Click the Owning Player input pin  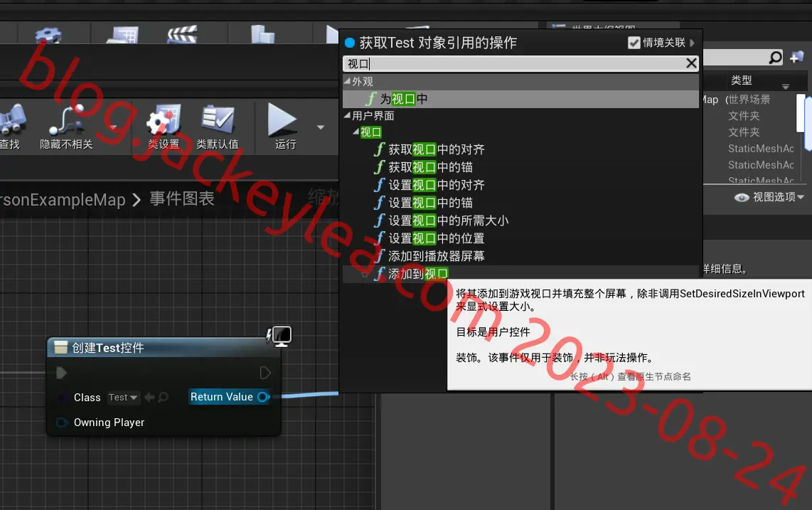point(62,423)
